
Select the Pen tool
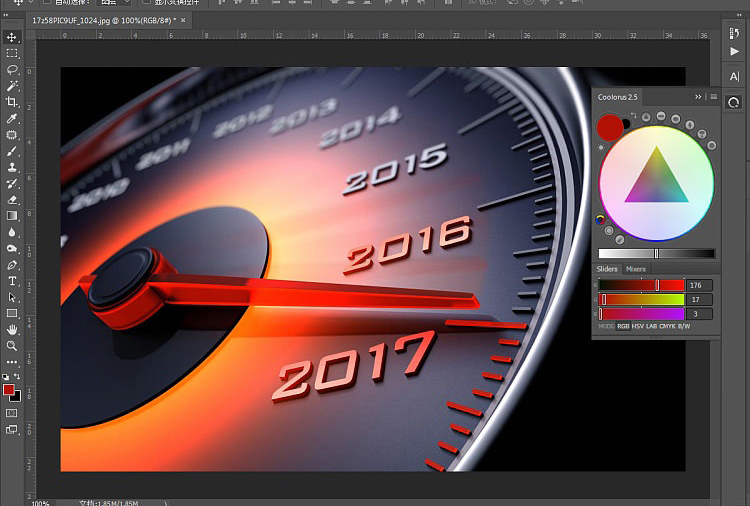coord(11,265)
